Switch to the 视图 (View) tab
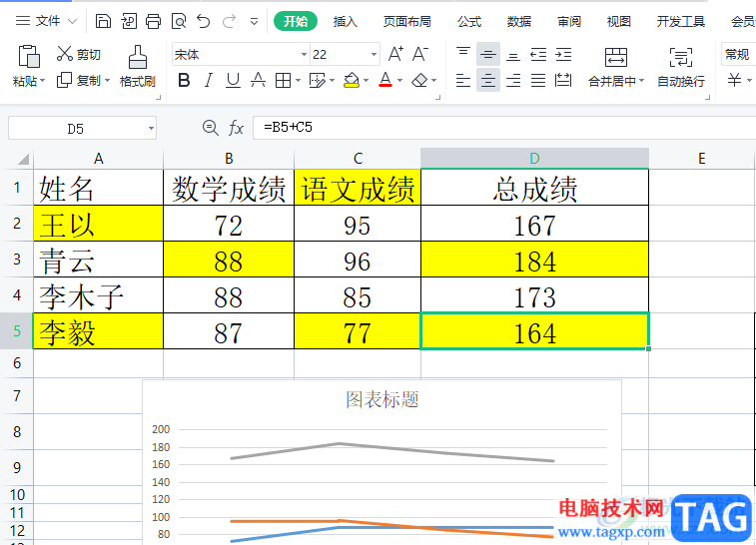 (619, 21)
